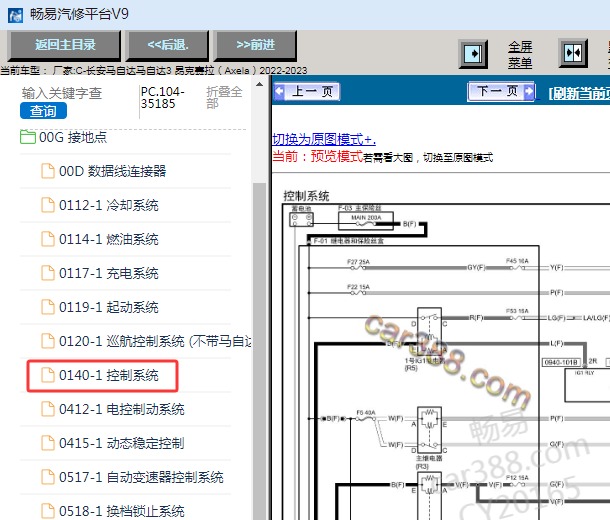Viewport: 610px width, 520px height.
Task: Click the 返回主目录 button
Action: pyautogui.click(x=65, y=45)
